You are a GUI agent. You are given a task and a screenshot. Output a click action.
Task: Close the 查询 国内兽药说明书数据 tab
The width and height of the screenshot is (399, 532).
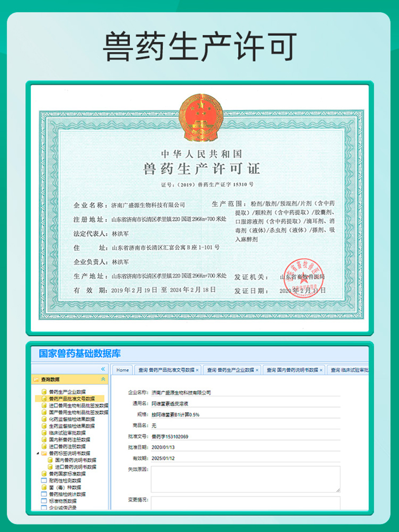coord(321,370)
